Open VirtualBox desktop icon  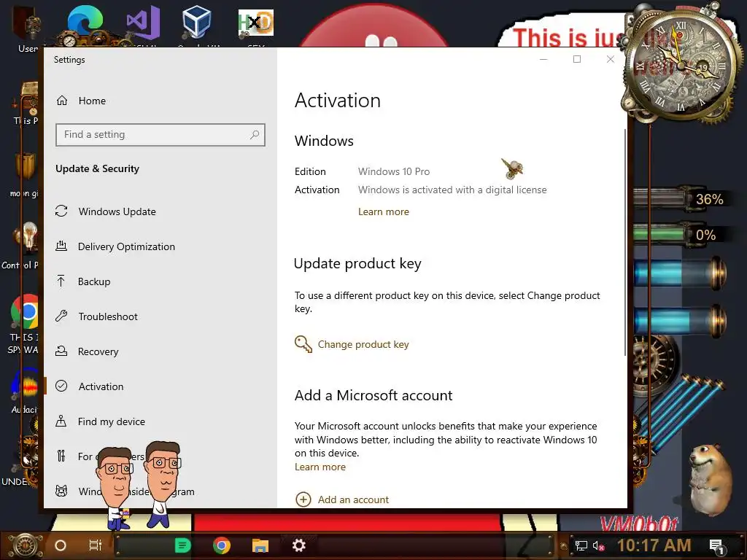196,23
